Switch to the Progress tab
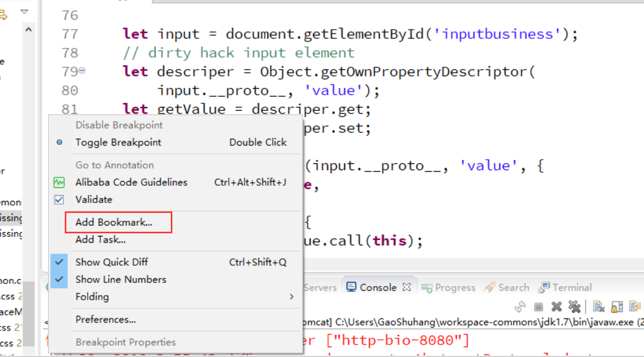Viewport: 644px width, 357px height. click(x=455, y=288)
